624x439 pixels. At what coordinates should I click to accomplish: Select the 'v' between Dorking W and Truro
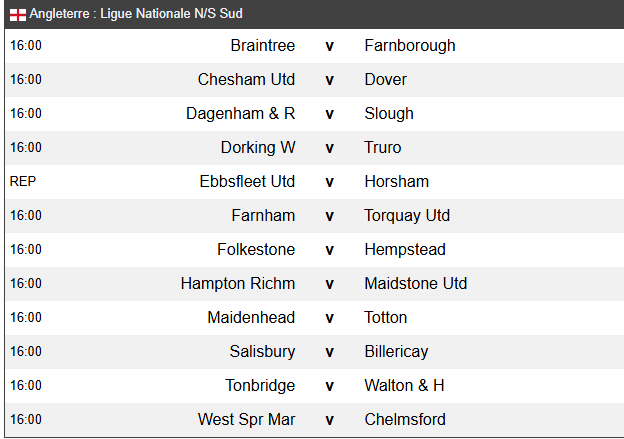329,148
